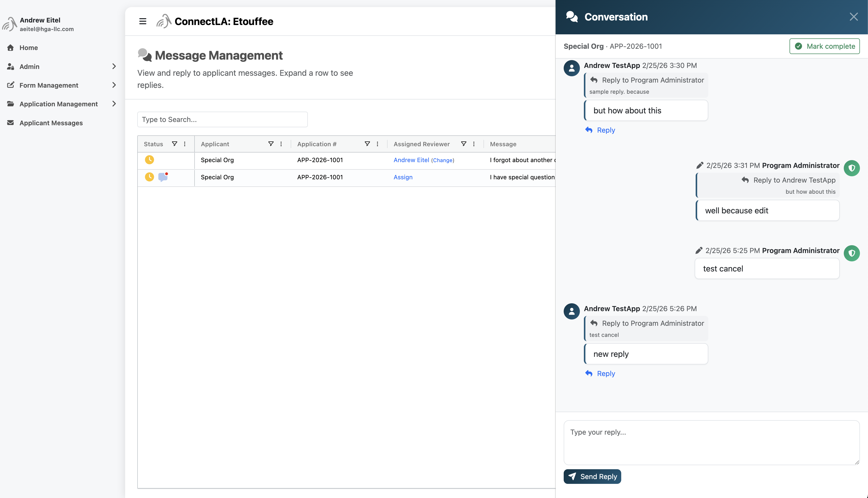Expand the Admin section in sidebar
The image size is (868, 498).
point(114,66)
